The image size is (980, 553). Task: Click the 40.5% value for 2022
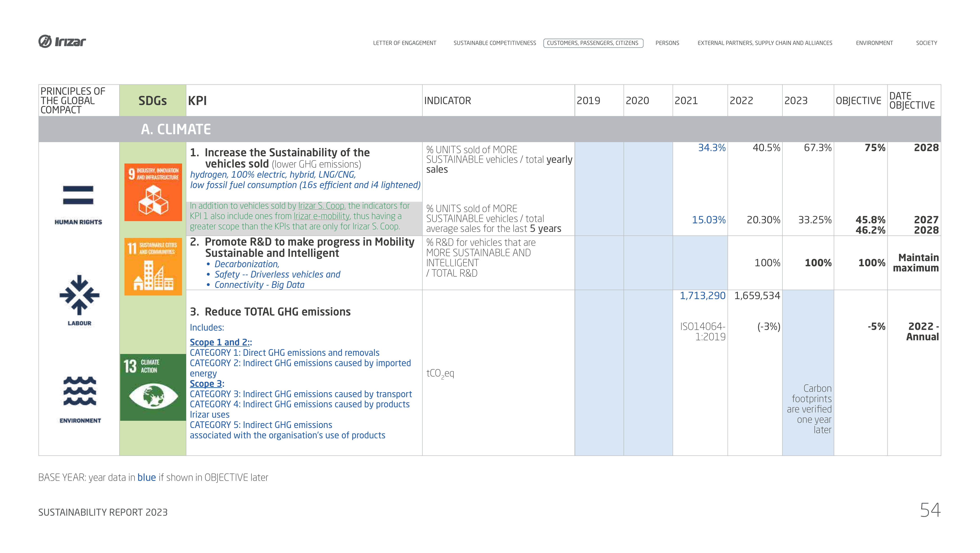[x=766, y=148]
